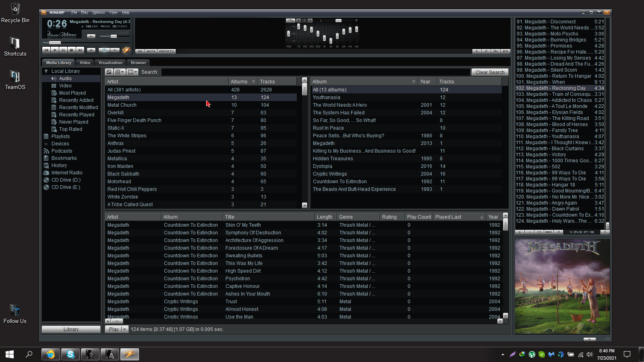The width and height of the screenshot is (644, 362).
Task: Open TeamOS desktop shortcut
Action: [x=15, y=80]
